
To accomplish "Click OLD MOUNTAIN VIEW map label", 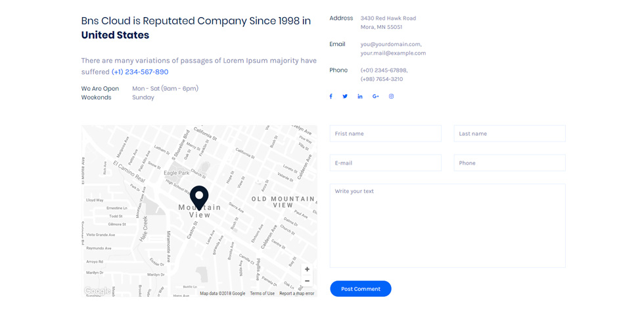I will tap(283, 202).
